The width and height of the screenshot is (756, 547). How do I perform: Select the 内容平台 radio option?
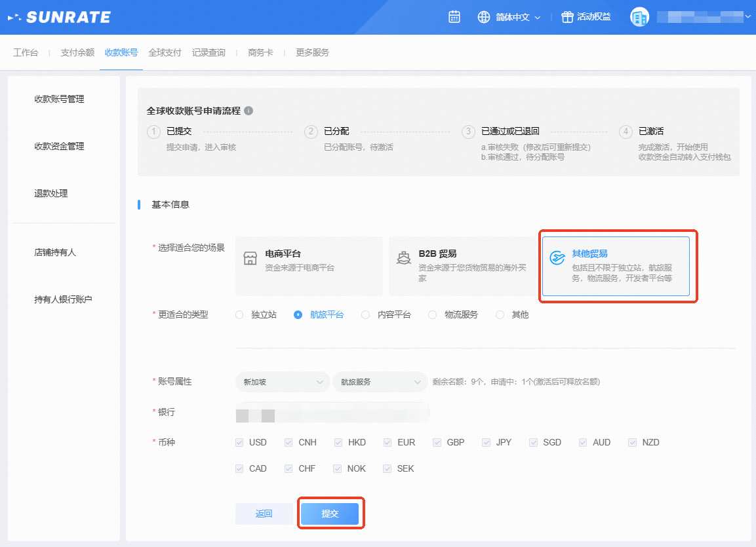coord(366,315)
